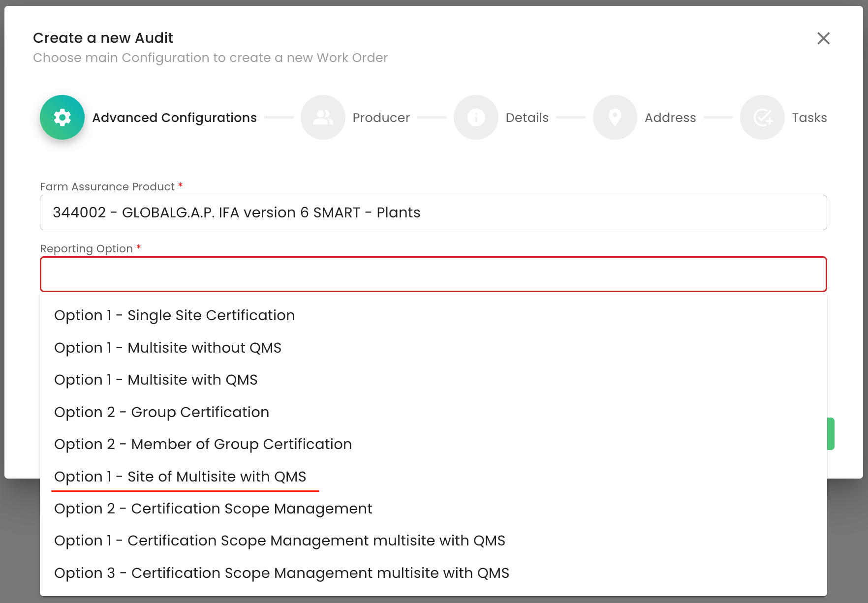
Task: Click the Address step location pin icon
Action: pyautogui.click(x=615, y=118)
